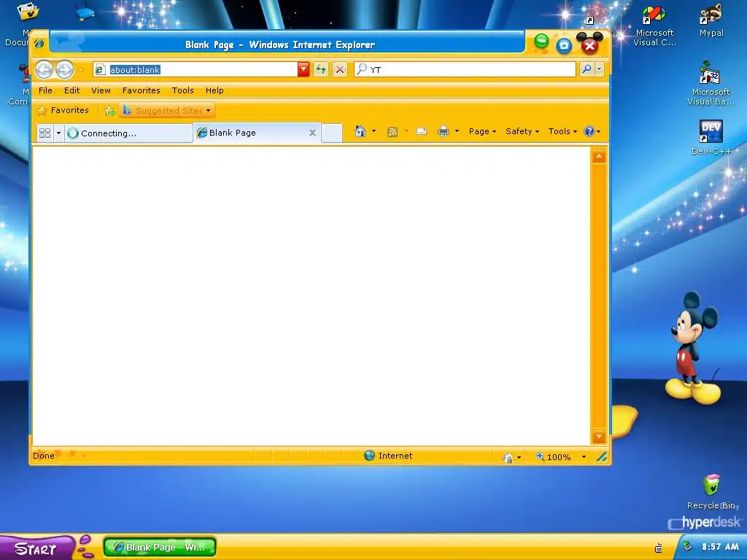Expand the Home button dropdown arrow
The height and width of the screenshot is (560, 747).
[x=373, y=131]
